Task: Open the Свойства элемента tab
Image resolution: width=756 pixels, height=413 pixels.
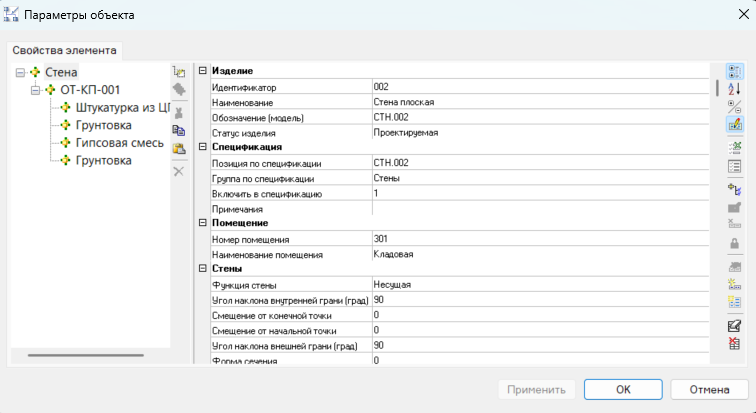Action: pos(65,50)
